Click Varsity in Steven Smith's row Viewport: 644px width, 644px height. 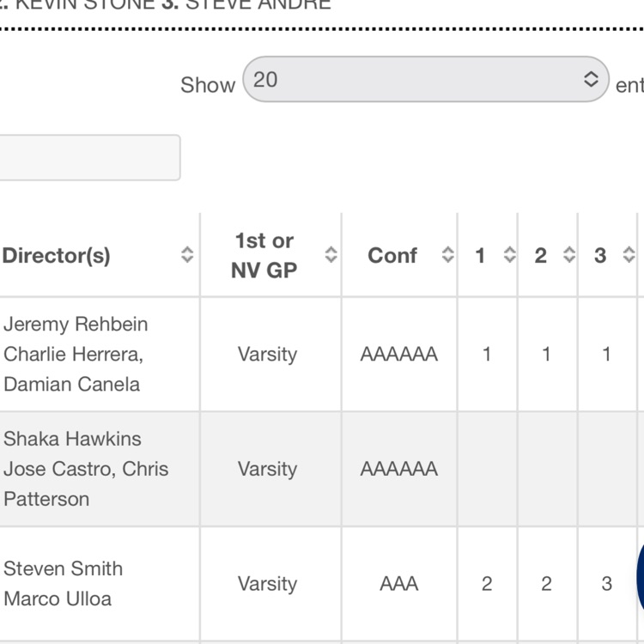coord(267,584)
